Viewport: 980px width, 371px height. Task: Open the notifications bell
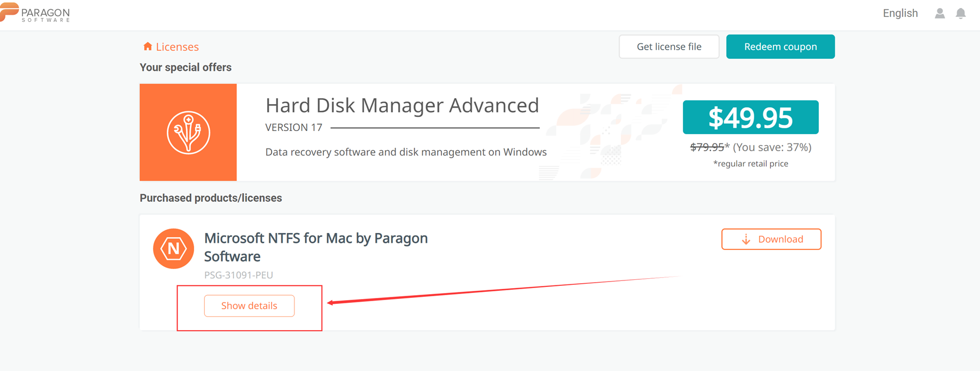pyautogui.click(x=960, y=13)
